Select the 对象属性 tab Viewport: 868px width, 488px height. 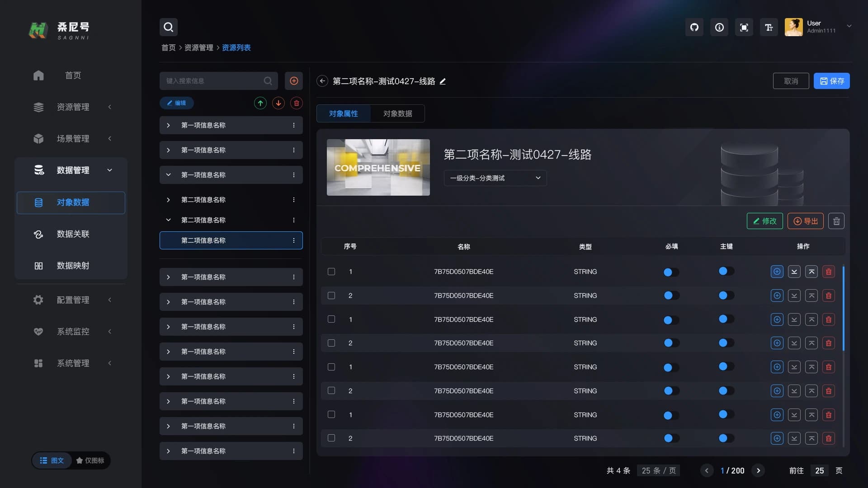(x=344, y=114)
